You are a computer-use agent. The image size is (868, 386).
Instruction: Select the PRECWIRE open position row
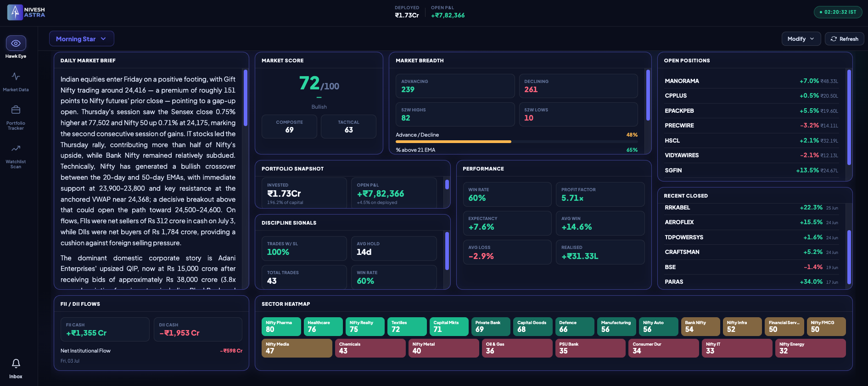tap(751, 126)
